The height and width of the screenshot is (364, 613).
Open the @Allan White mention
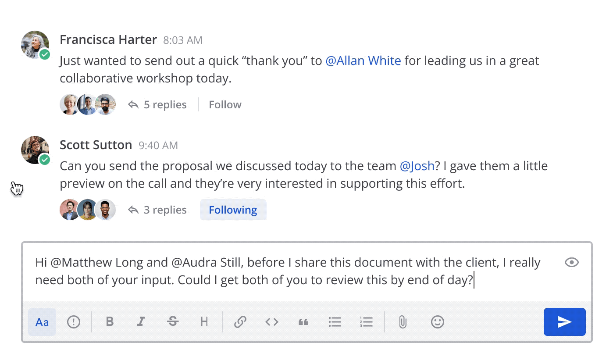click(363, 61)
